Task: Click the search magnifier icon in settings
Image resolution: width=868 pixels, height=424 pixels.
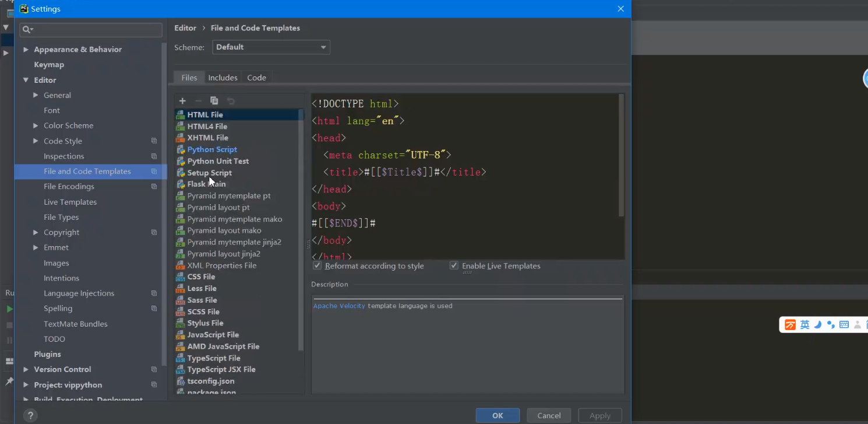Action: click(x=27, y=30)
